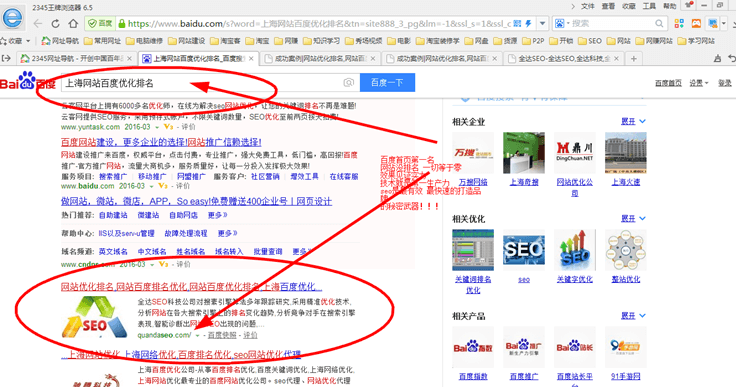Open the 电影 bookmark folder
The width and height of the screenshot is (736, 387).
[x=399, y=41]
